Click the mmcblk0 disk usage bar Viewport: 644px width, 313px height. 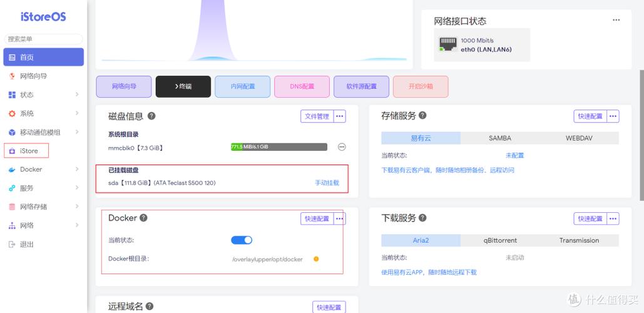pyautogui.click(x=279, y=146)
